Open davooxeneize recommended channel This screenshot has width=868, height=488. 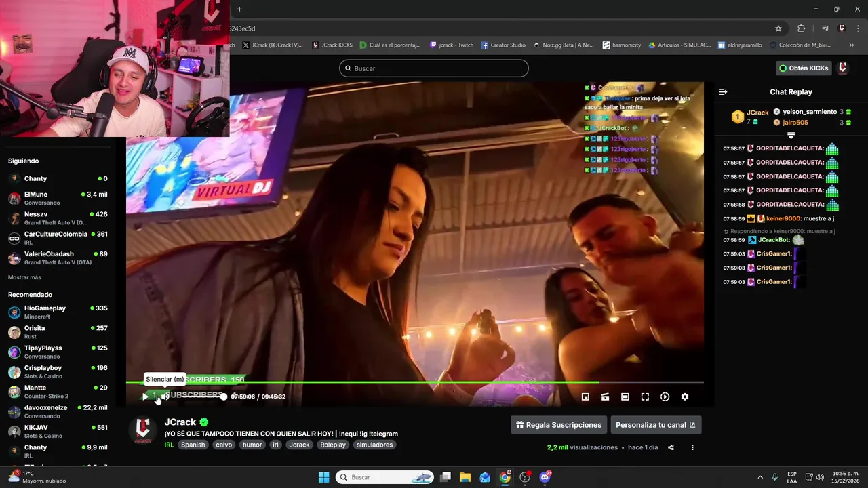58,411
